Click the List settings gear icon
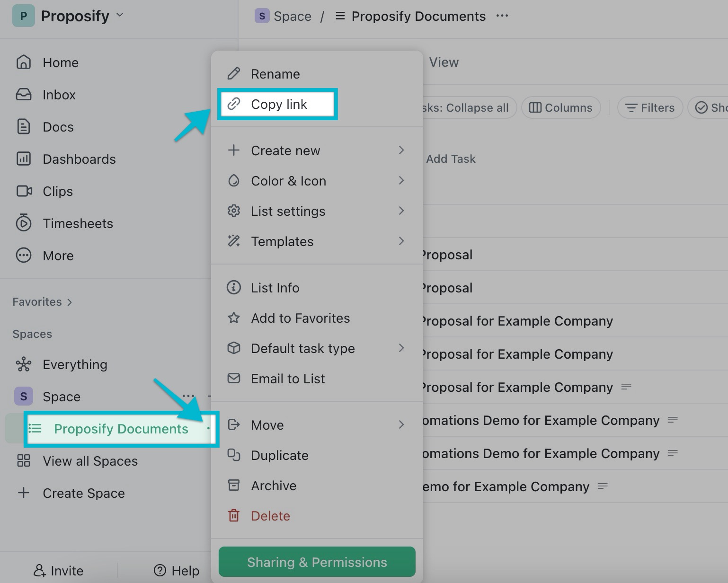Image resolution: width=728 pixels, height=583 pixels. (x=234, y=211)
